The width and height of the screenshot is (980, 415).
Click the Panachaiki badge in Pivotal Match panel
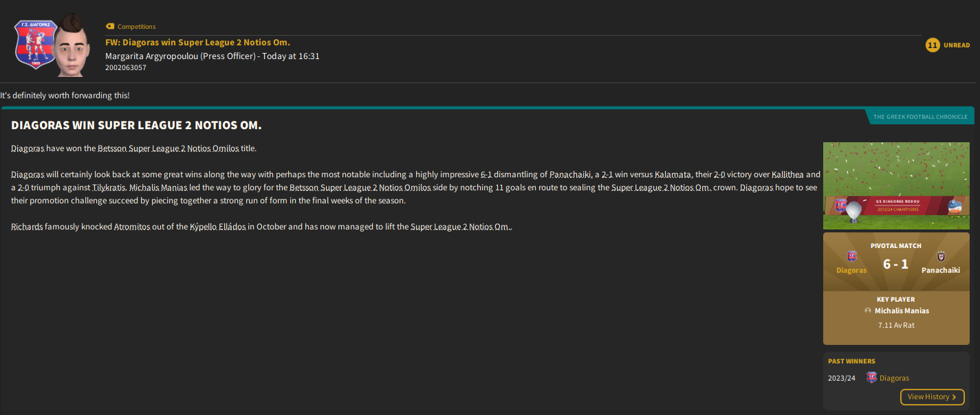pyautogui.click(x=941, y=256)
